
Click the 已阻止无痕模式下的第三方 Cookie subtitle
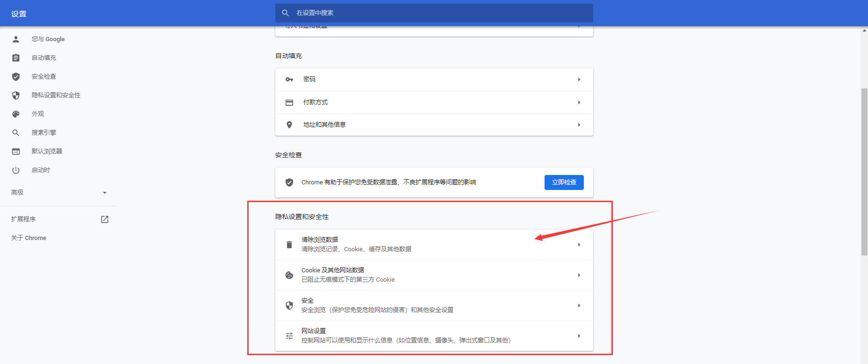pyautogui.click(x=348, y=280)
